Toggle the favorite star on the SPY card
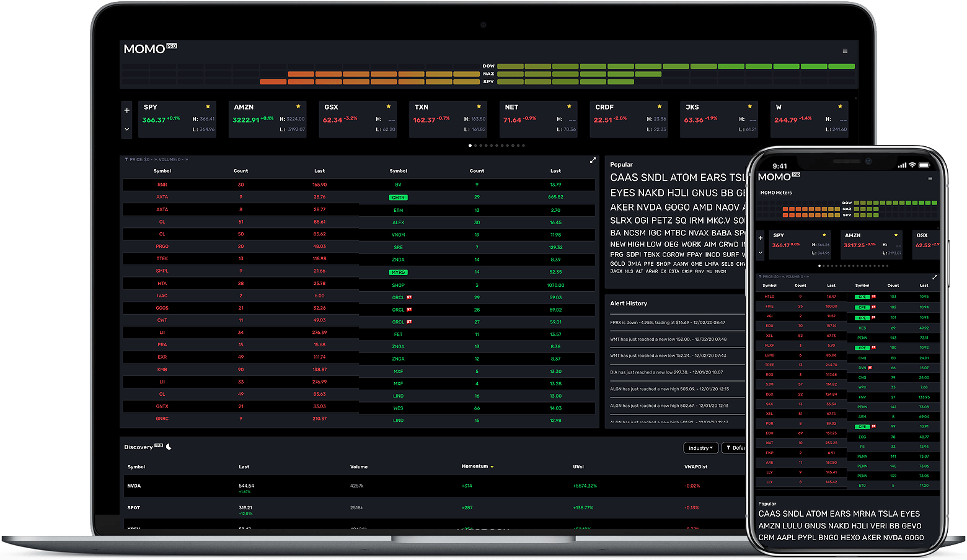Screen dimensions: 967x560 tap(207, 106)
